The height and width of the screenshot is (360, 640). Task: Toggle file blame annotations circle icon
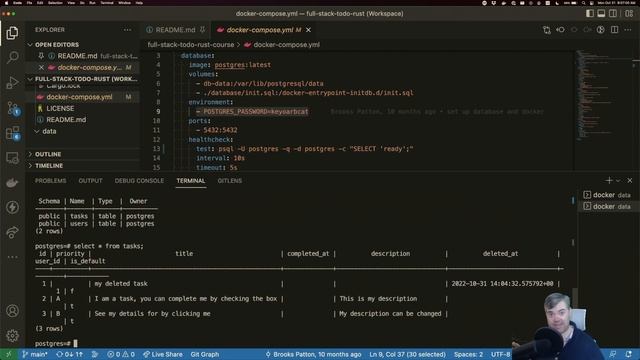coord(600,30)
